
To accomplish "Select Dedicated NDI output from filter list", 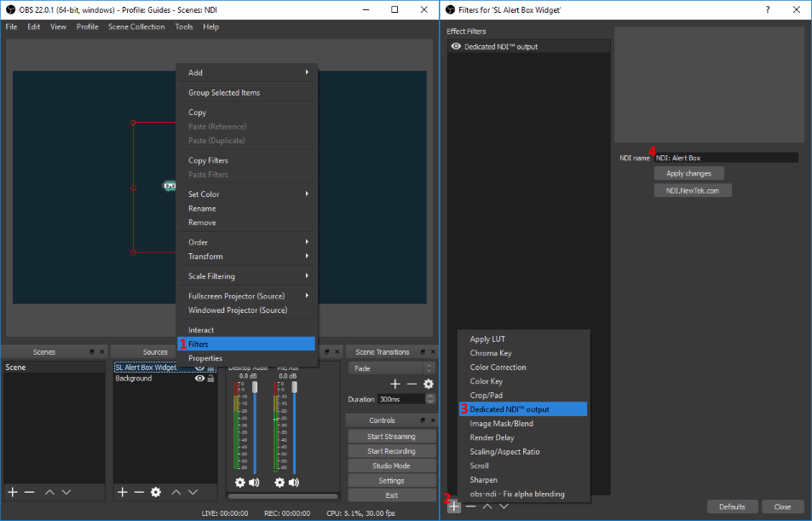I will [x=523, y=409].
